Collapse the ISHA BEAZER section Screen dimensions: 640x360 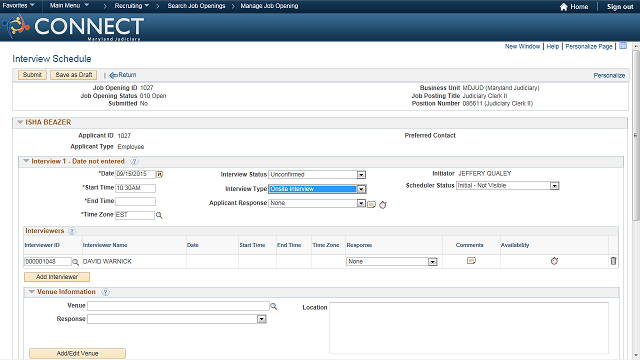[20, 122]
